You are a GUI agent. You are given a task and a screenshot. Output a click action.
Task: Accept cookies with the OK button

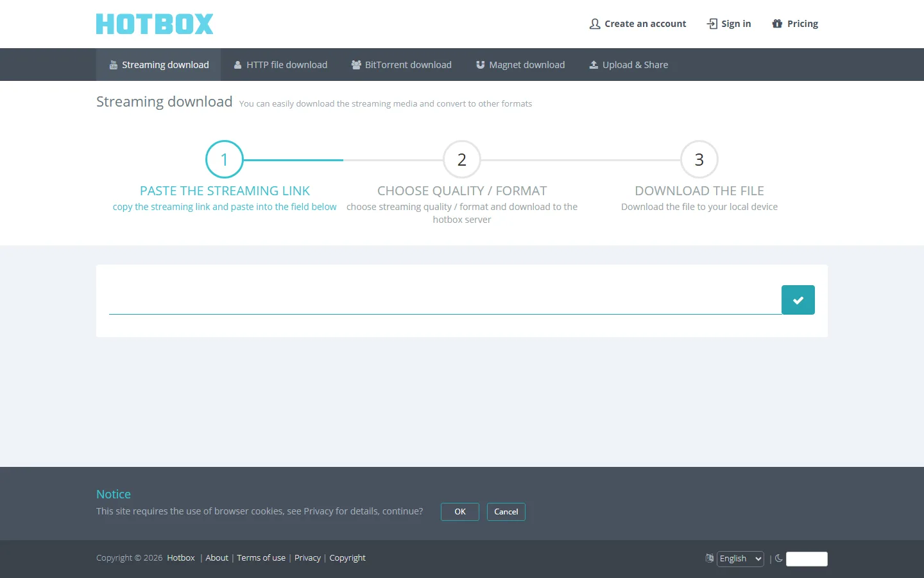click(460, 512)
